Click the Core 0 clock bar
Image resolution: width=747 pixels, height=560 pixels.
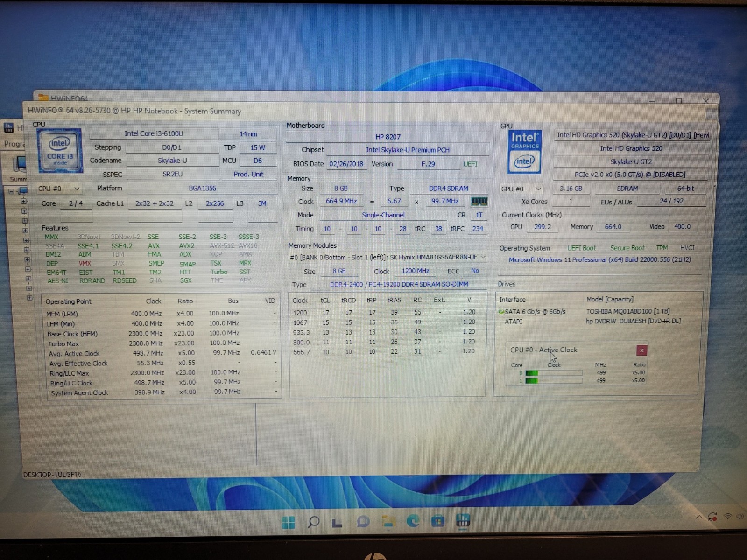point(554,373)
